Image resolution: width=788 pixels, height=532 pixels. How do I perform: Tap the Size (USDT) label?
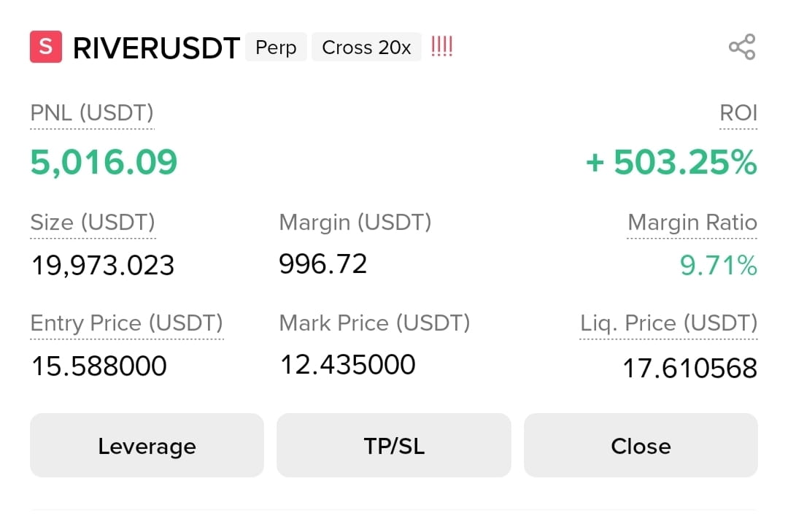click(x=93, y=223)
